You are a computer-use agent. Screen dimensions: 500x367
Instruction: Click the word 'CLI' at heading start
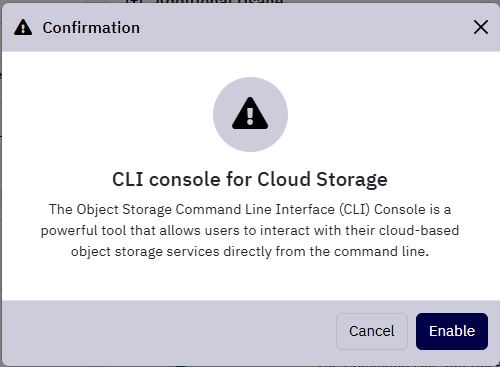coord(128,179)
